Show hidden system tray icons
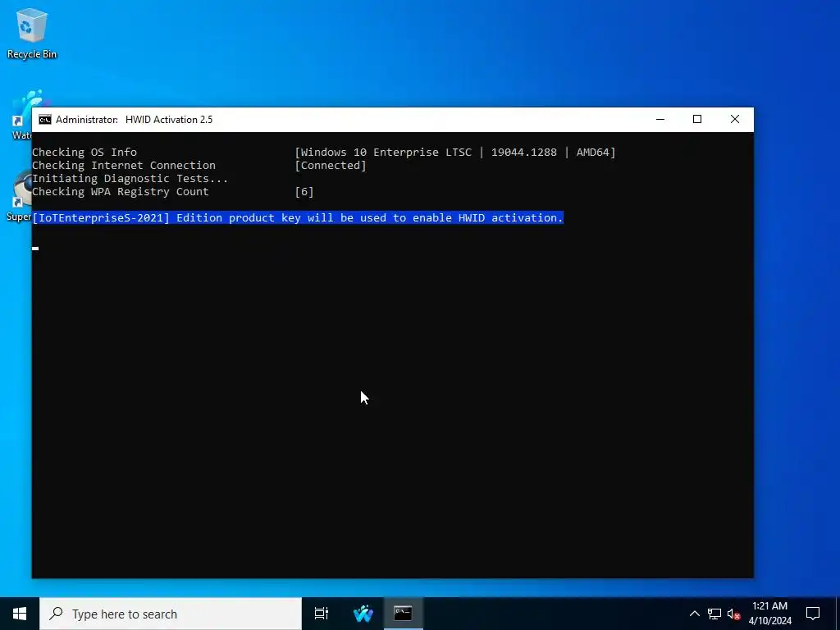 [x=694, y=614]
